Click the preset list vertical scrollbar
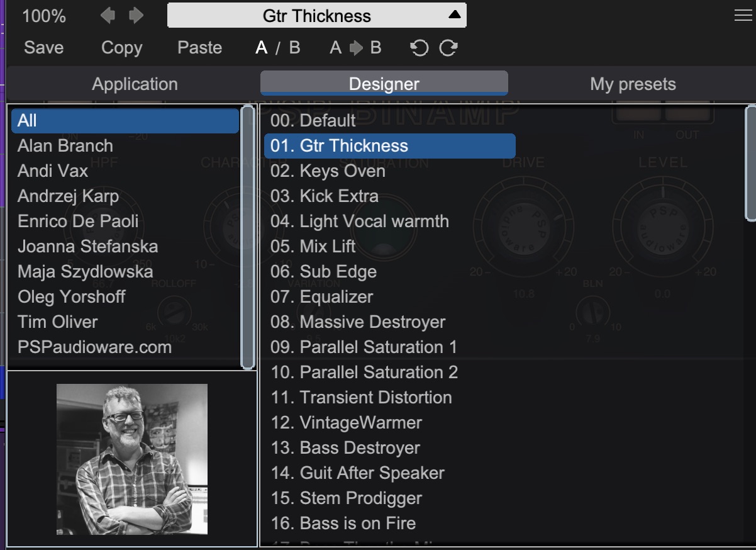This screenshot has height=550, width=756. tap(750, 164)
